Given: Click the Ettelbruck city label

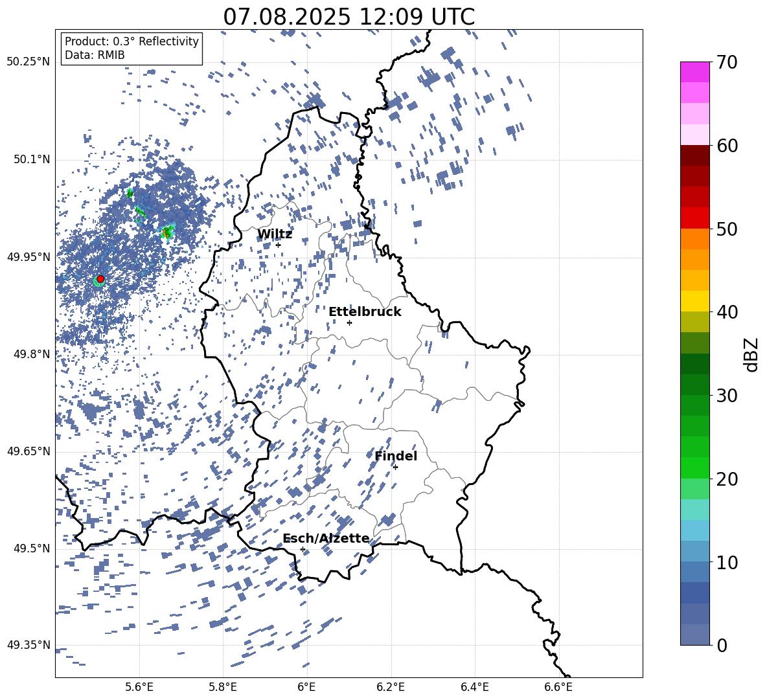Looking at the screenshot, I should point(365,312).
